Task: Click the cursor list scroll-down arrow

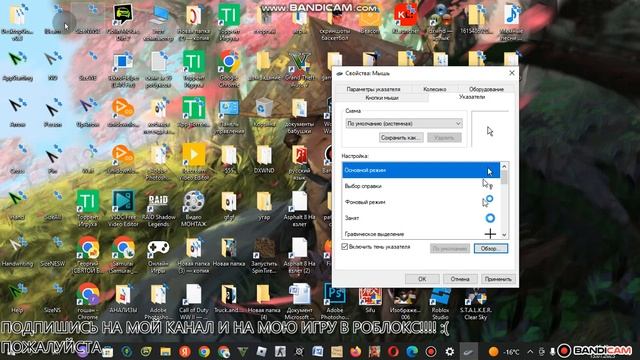Action: coord(504,235)
